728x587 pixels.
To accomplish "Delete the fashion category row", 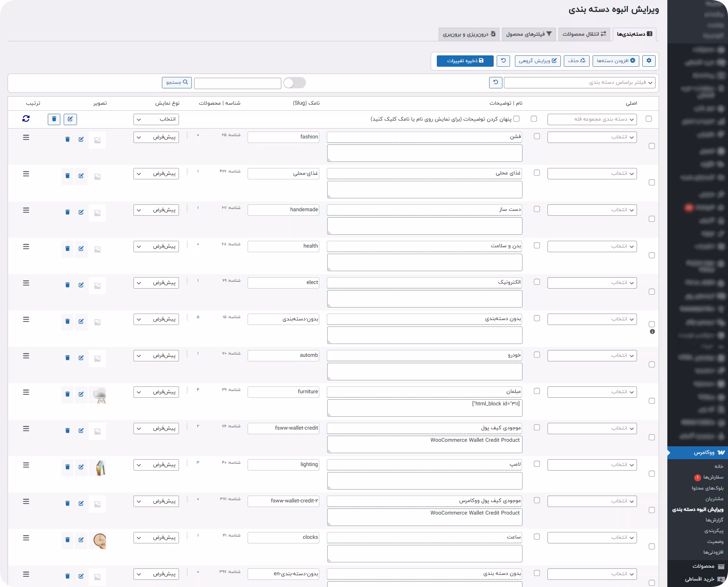I will [x=67, y=140].
